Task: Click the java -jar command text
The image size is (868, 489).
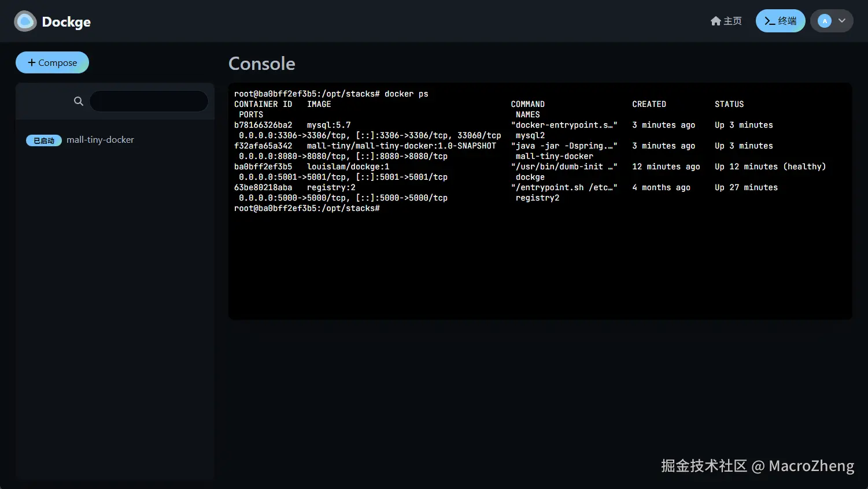Action: pos(564,146)
